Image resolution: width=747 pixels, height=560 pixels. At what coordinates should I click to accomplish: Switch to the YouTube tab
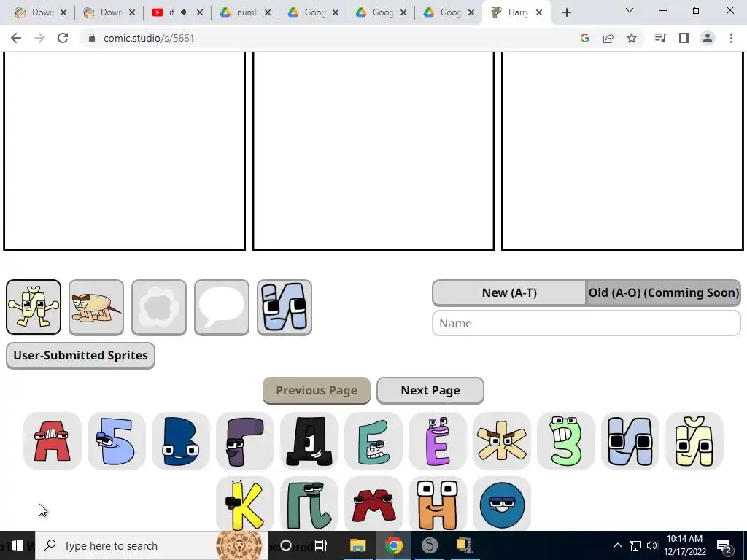[x=177, y=12]
